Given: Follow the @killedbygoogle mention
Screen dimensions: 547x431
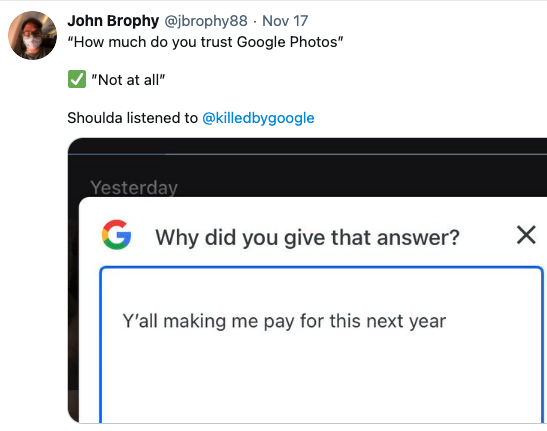Looking at the screenshot, I should click(258, 118).
